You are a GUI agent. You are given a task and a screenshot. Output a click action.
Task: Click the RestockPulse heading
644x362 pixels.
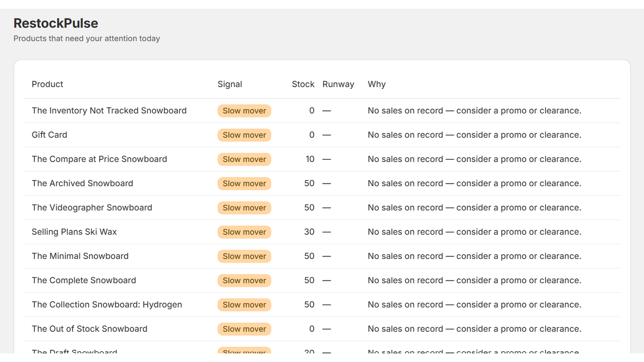(x=56, y=23)
